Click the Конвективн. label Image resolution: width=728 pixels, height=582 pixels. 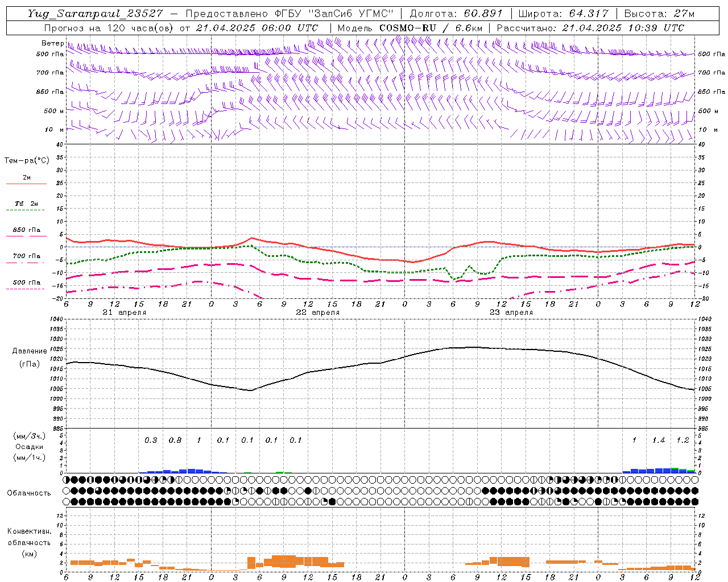coord(29,531)
